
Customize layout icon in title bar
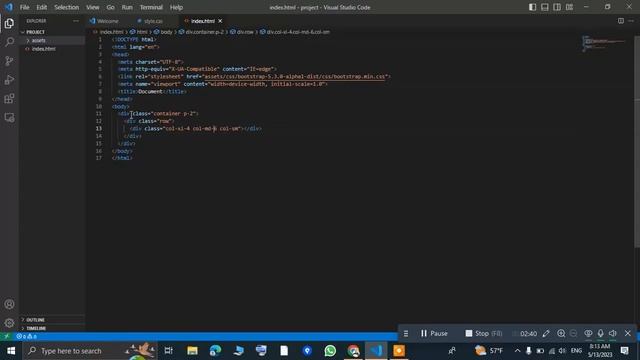[569, 7]
